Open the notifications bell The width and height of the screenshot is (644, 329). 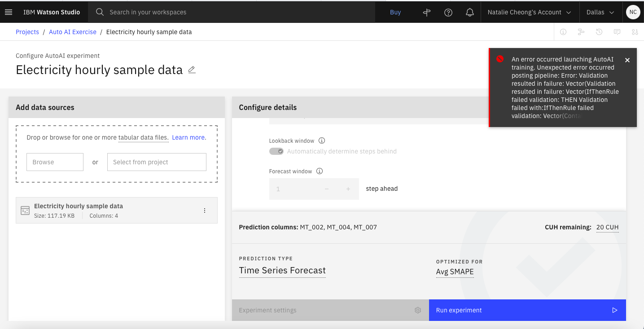coord(470,12)
